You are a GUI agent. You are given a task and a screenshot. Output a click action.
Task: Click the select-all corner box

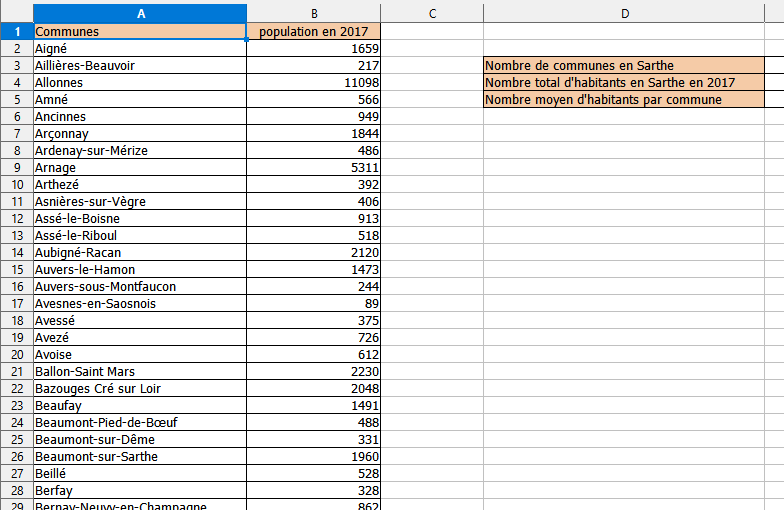[16, 13]
